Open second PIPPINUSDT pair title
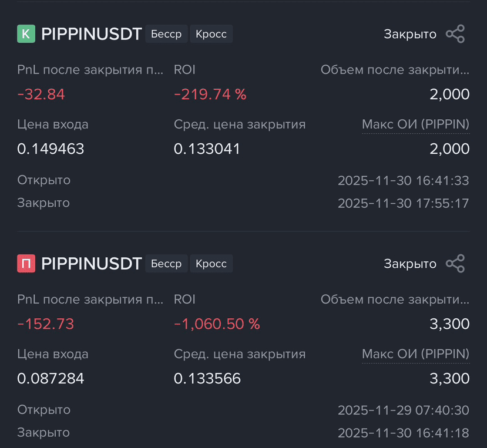Image resolution: width=487 pixels, height=448 pixels. [92, 264]
